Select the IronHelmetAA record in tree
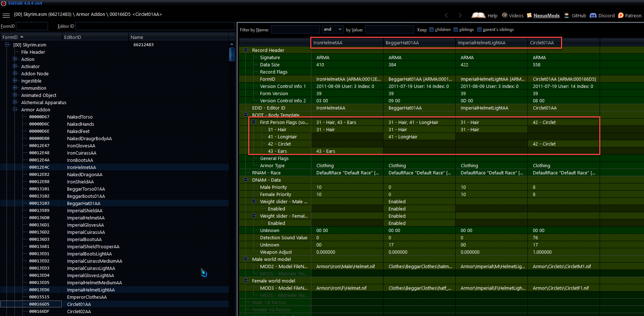644x316 pixels. (x=114, y=167)
